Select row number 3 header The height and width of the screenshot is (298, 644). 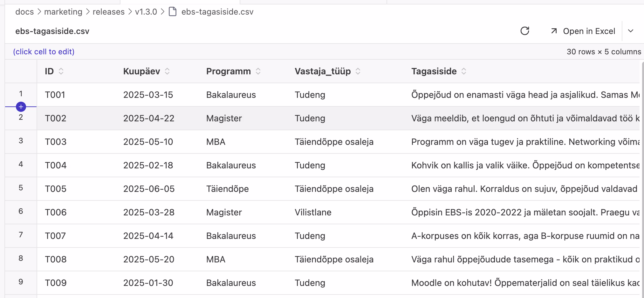[21, 141]
